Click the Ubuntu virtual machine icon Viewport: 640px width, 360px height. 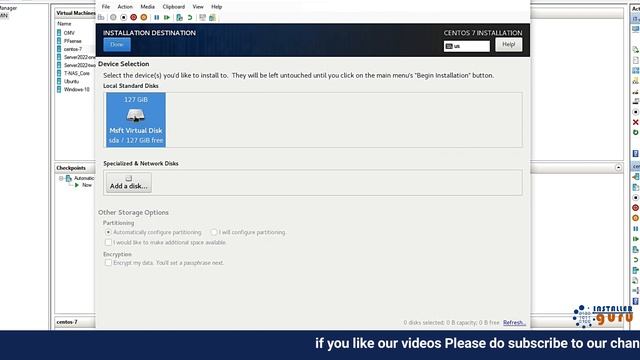coord(59,81)
